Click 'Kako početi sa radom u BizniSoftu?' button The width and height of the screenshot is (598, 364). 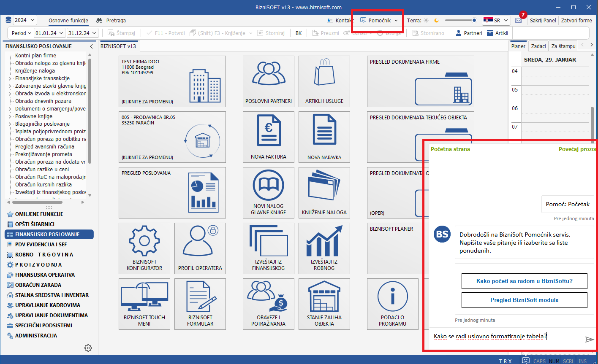(524, 281)
